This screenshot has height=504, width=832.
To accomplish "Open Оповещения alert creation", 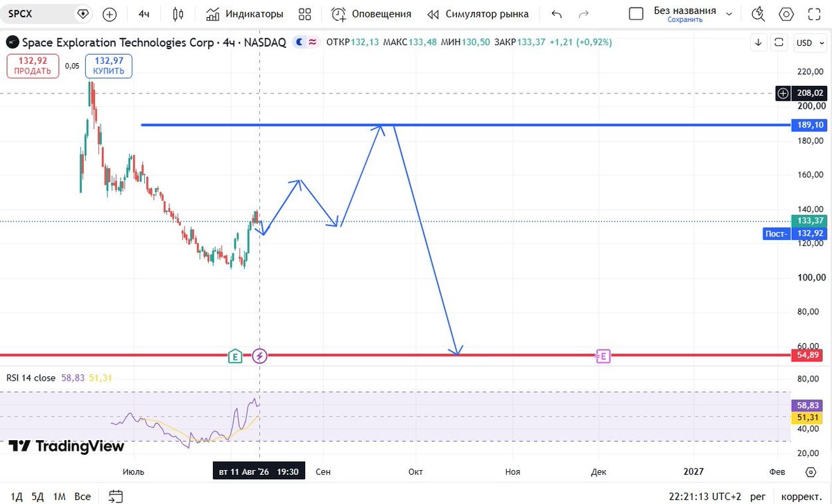I will coord(371,14).
